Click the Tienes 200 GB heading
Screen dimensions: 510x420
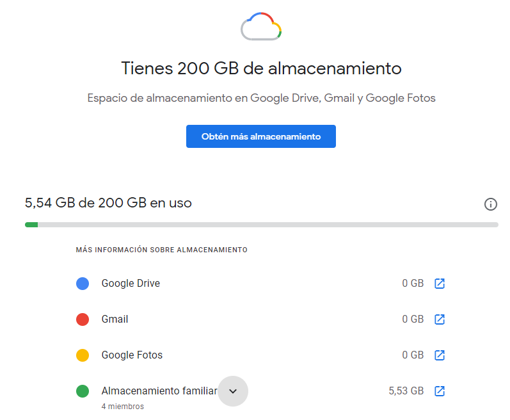coord(261,69)
